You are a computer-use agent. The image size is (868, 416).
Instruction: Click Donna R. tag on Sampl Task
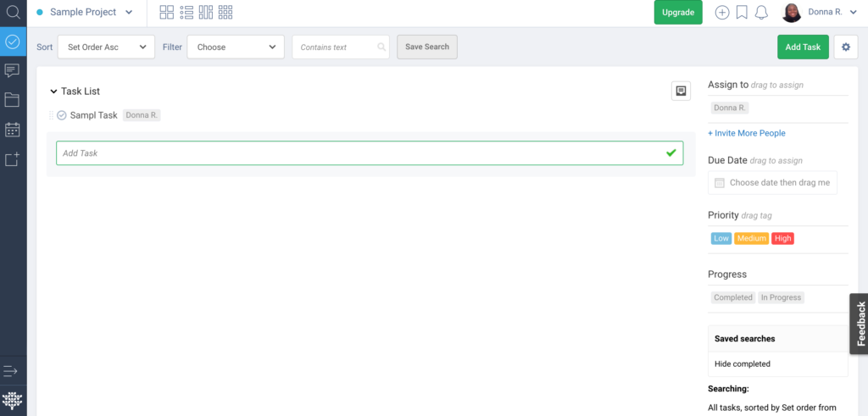[x=142, y=115]
